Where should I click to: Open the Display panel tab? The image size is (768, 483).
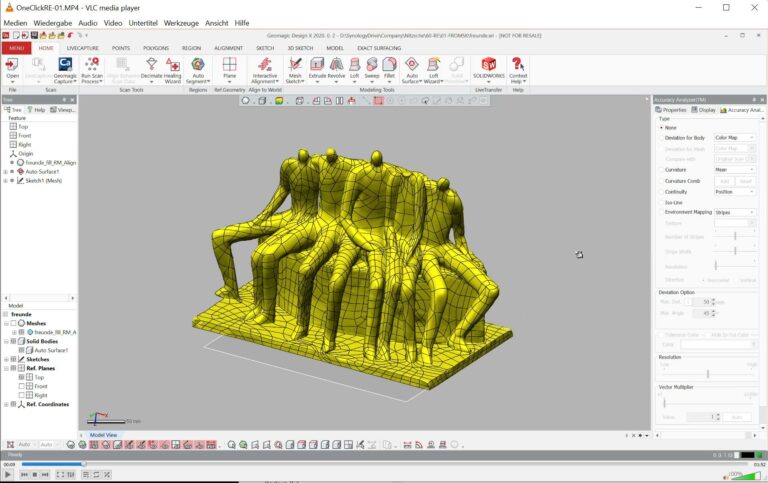[x=704, y=110]
